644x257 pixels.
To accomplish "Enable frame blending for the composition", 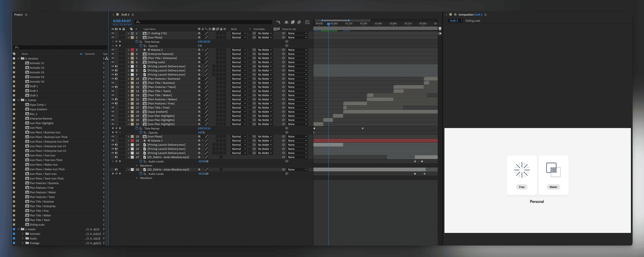I will click(293, 22).
